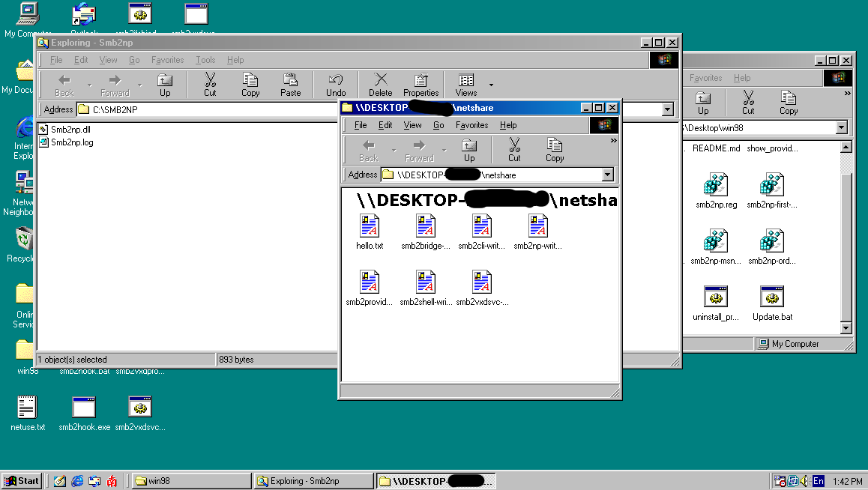
Task: Select smb2np.reg in the win98 window
Action: click(x=716, y=191)
